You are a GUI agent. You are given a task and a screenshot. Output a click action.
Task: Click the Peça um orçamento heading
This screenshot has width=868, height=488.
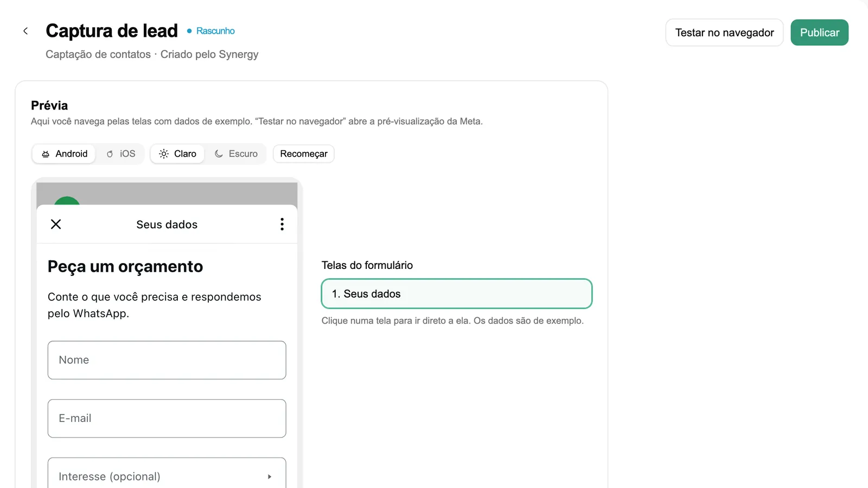tap(125, 266)
